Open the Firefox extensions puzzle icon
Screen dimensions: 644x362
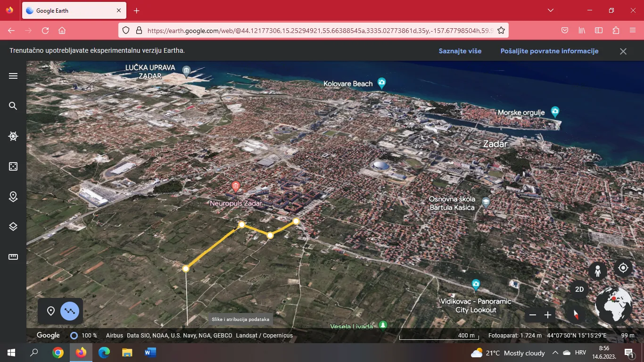pyautogui.click(x=616, y=31)
